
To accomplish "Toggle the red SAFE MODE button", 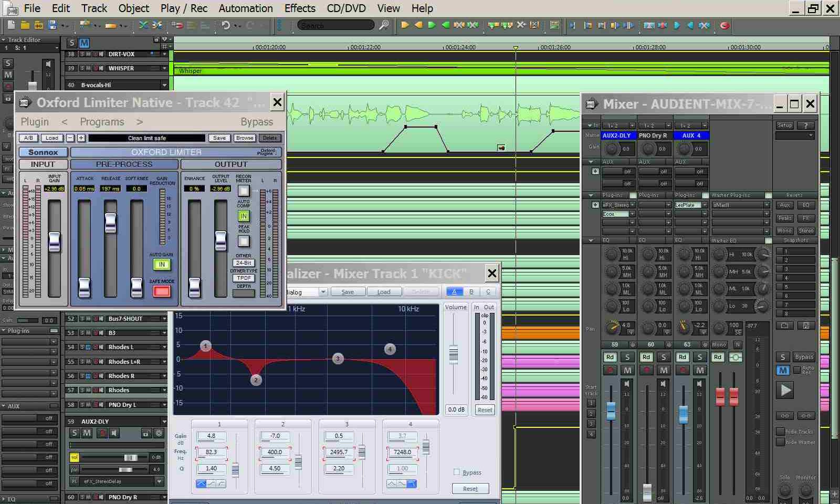I will coord(162,291).
